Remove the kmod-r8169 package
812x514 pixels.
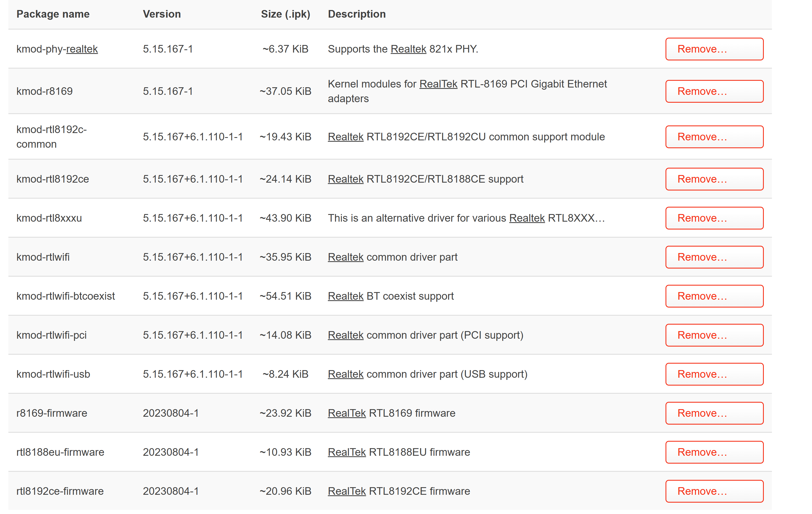tap(714, 91)
